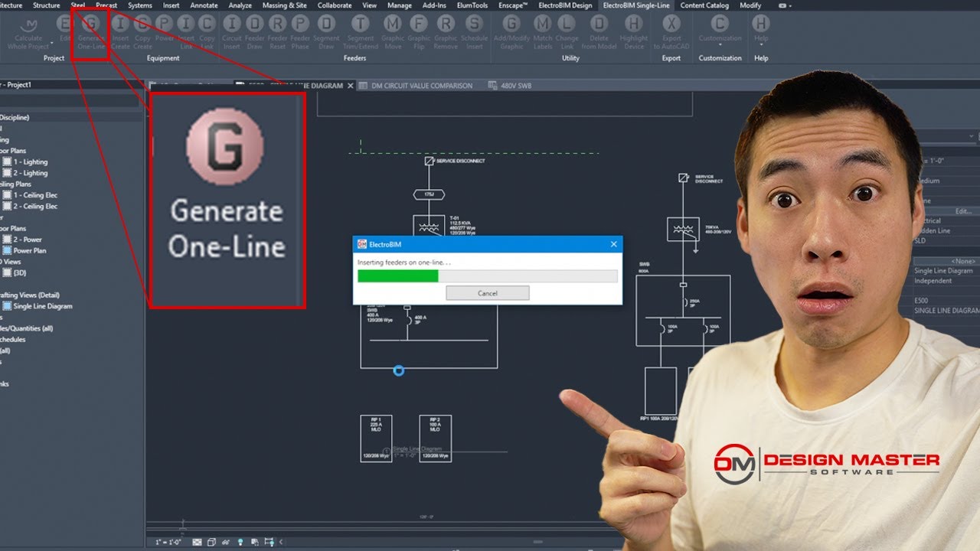The image size is (980, 551).
Task: Select Single Line Diagram drafting view in browser
Action: 42,306
